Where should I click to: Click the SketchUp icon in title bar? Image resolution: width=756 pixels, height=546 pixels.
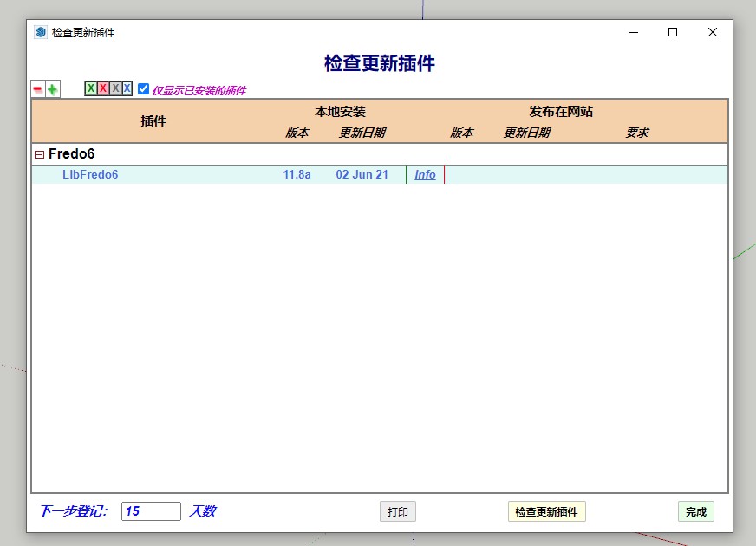pyautogui.click(x=40, y=32)
